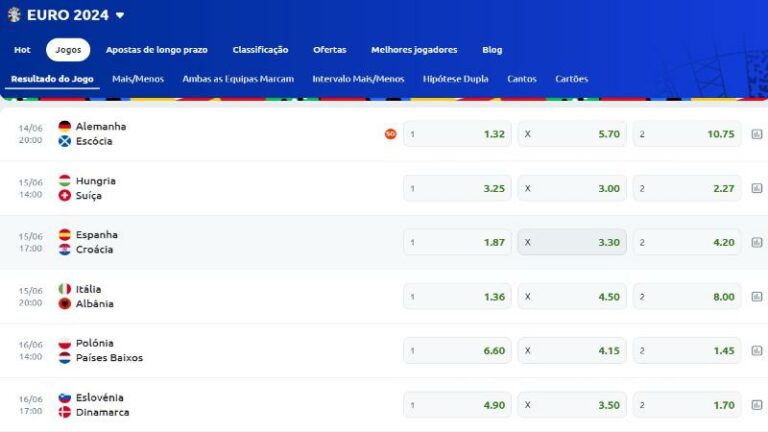Open stats icon for Espanha vs Croácia

click(756, 242)
